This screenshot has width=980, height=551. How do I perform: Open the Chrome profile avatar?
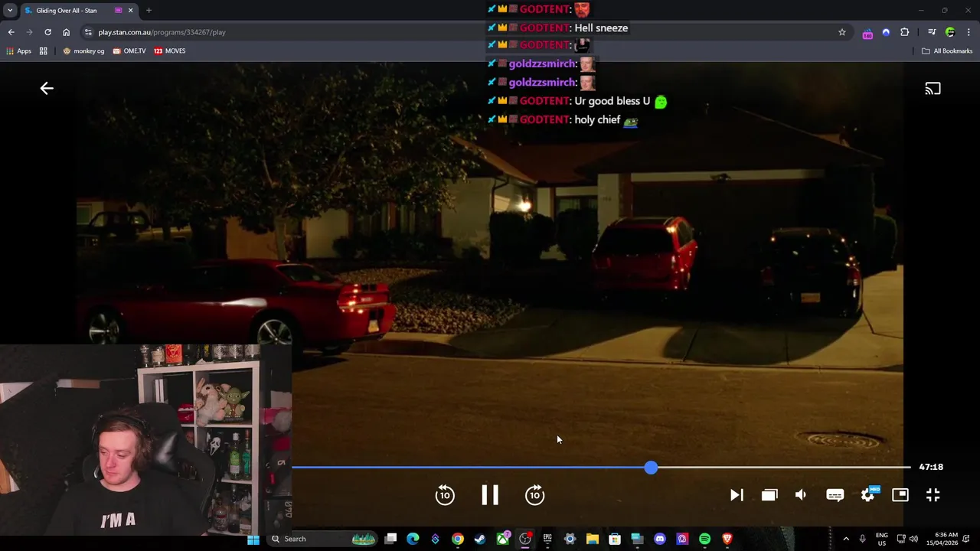tap(950, 32)
